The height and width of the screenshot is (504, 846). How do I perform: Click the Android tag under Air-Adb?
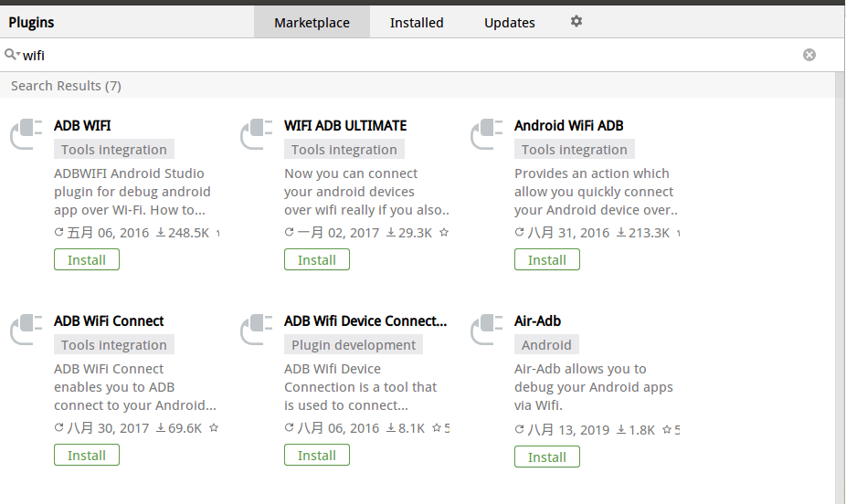coord(546,345)
